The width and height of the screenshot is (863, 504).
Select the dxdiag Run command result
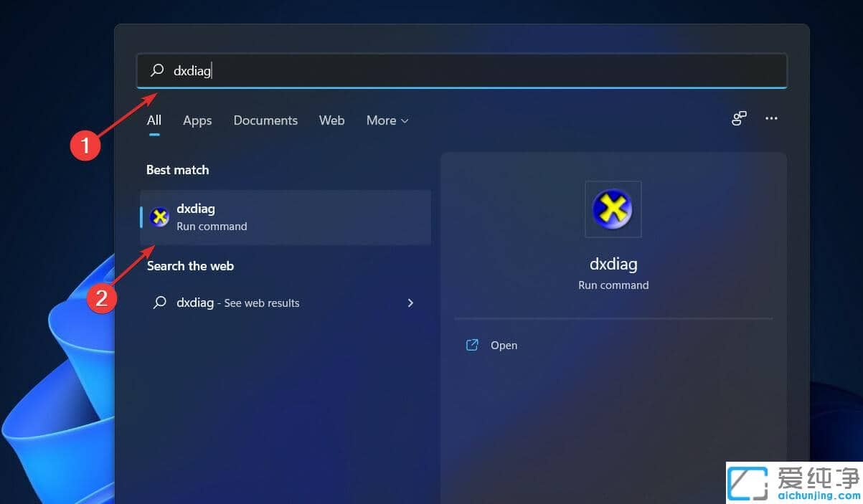[x=287, y=217]
